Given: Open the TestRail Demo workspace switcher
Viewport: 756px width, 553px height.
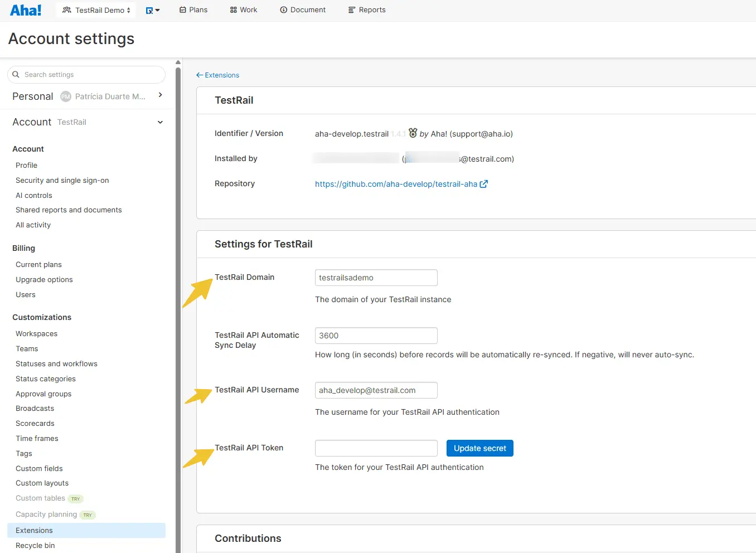Looking at the screenshot, I should pyautogui.click(x=96, y=10).
